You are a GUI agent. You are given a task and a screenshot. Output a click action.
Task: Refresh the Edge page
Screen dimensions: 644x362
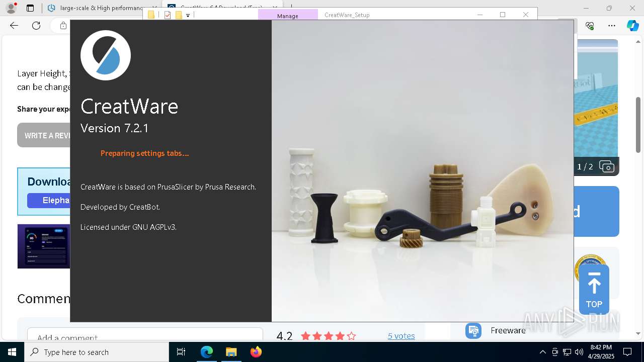point(36,26)
